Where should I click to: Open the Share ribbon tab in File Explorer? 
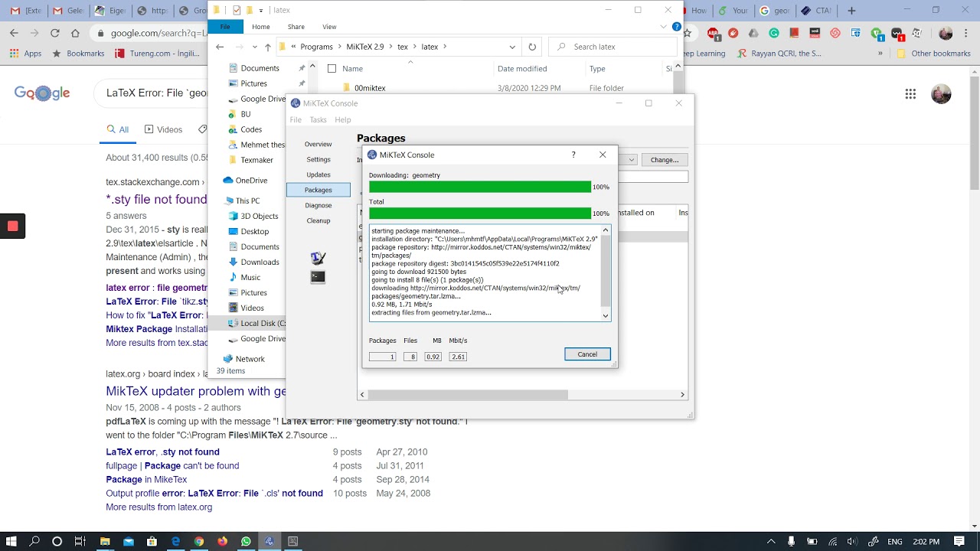point(296,27)
